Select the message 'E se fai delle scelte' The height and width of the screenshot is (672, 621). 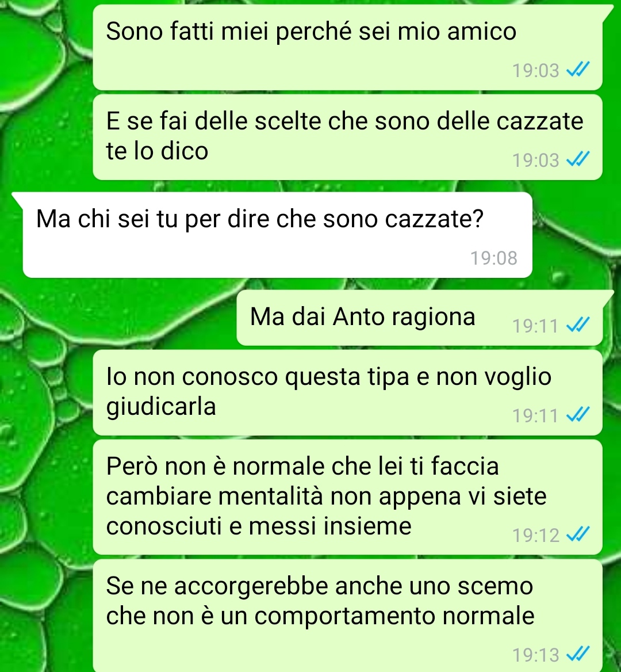(348, 137)
